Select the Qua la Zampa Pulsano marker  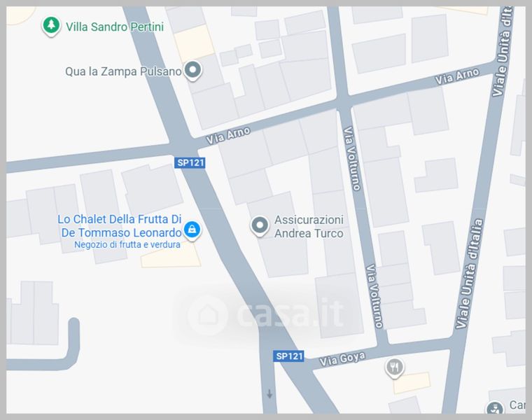(x=192, y=71)
